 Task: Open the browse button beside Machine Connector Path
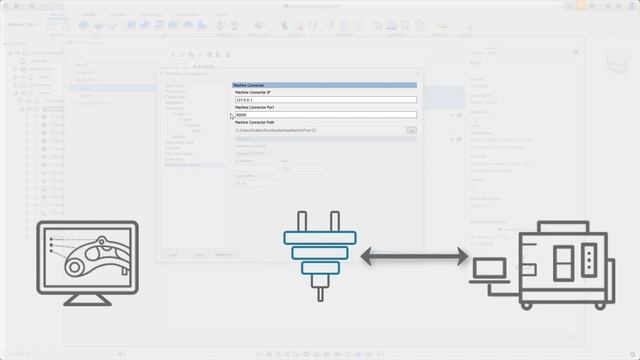(x=411, y=130)
